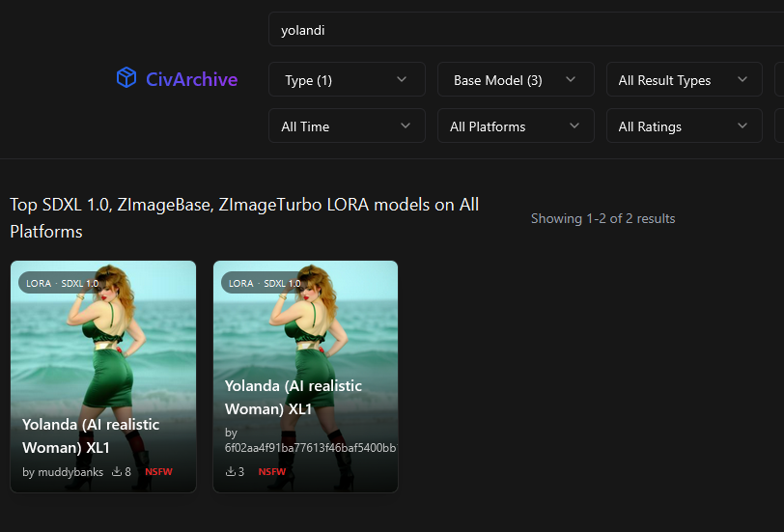Focus the search field containing yolandi
Viewport: 784px width, 532px height.
(x=526, y=30)
